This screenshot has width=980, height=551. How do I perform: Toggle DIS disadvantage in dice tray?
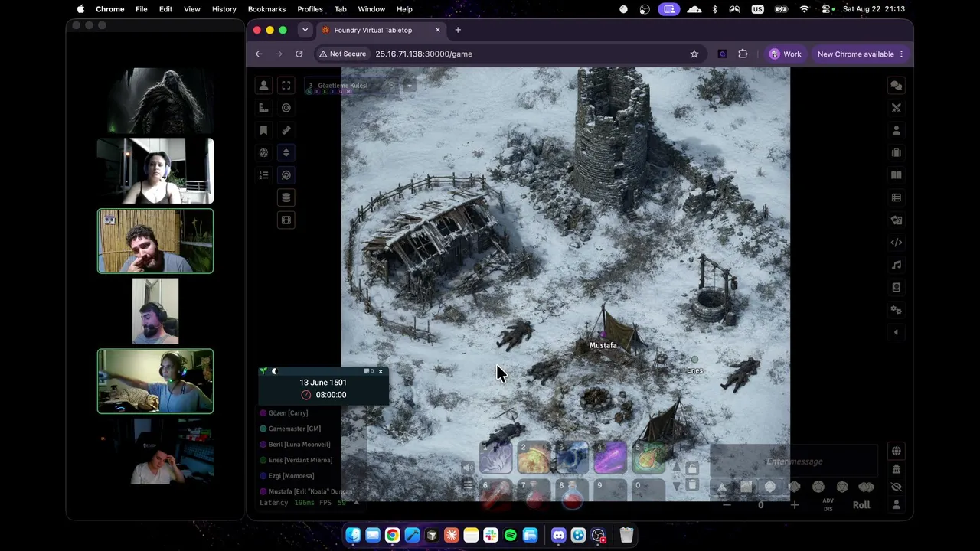[828, 509]
